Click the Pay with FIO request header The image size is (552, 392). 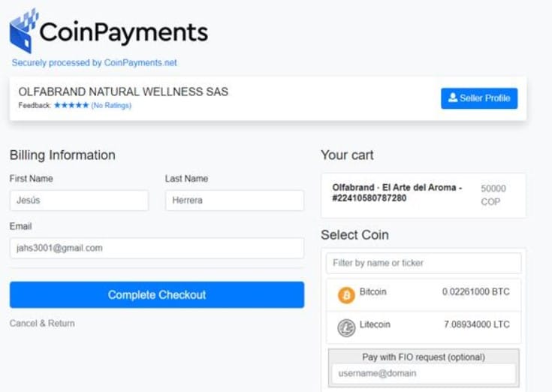(x=424, y=357)
